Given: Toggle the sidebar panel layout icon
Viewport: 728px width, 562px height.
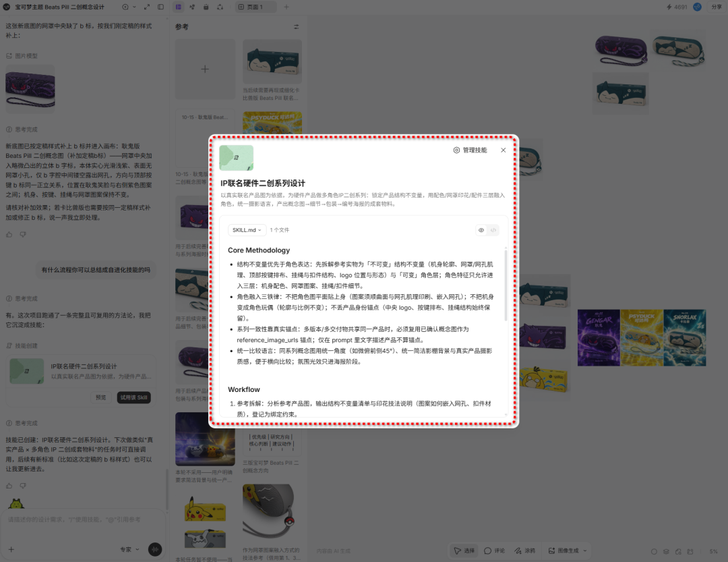Looking at the screenshot, I should (x=160, y=7).
